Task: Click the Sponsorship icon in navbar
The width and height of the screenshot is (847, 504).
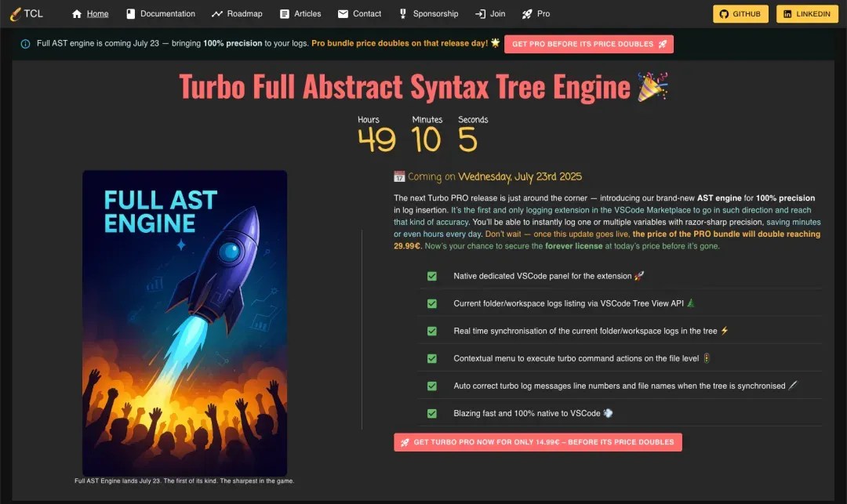Action: [x=403, y=14]
